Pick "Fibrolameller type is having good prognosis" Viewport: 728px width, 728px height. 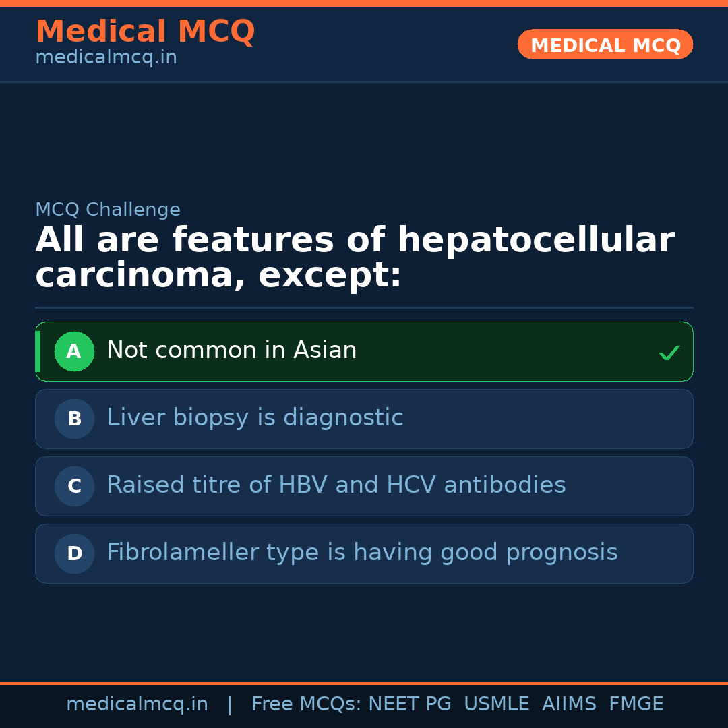pyautogui.click(x=362, y=553)
